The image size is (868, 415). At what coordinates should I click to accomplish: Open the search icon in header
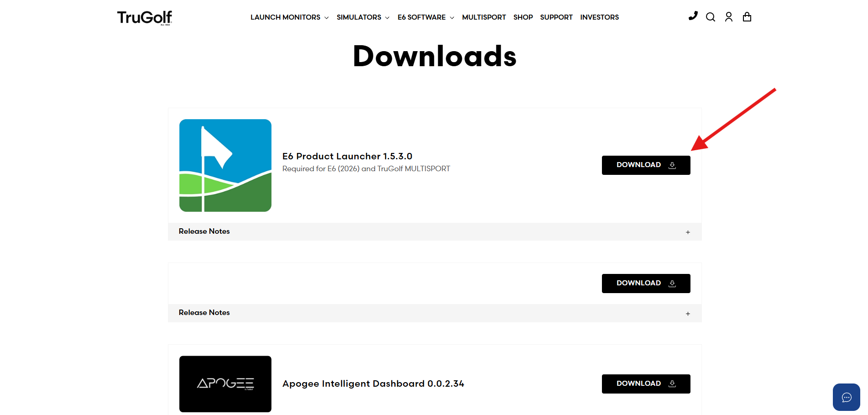coord(711,17)
